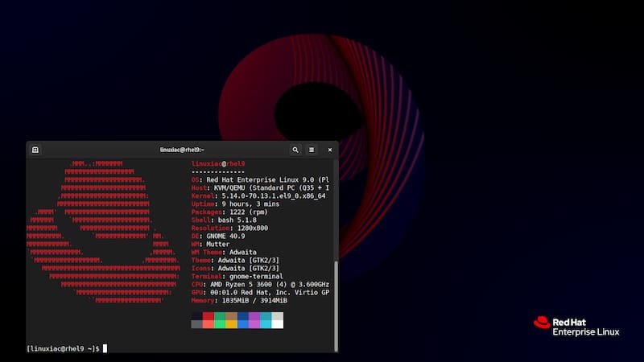The height and width of the screenshot is (362, 644).
Task: Click the terminal title linuxiac@rhel9:~
Action: [x=182, y=150]
